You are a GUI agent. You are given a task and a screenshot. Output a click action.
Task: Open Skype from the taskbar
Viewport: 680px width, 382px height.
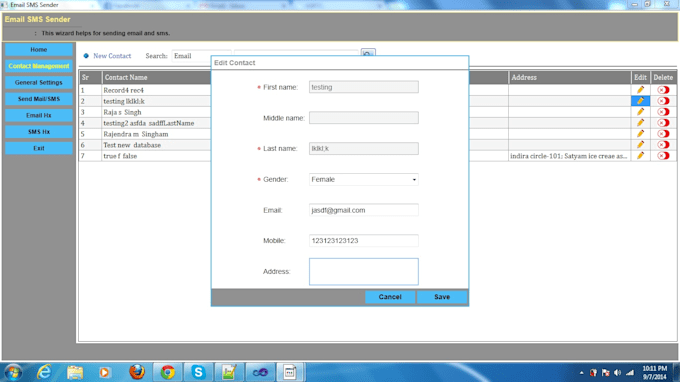coord(198,372)
